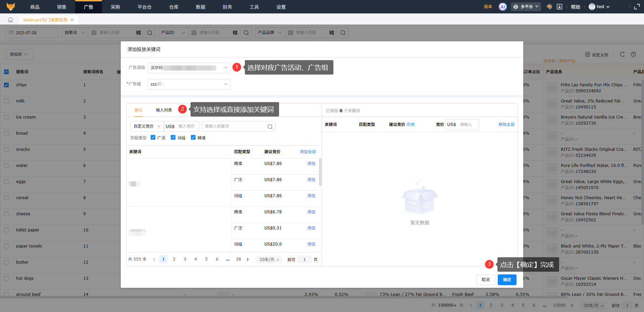The width and height of the screenshot is (644, 312).
Task: Uncheck the 词组 match type checkbox
Action: (x=173, y=138)
